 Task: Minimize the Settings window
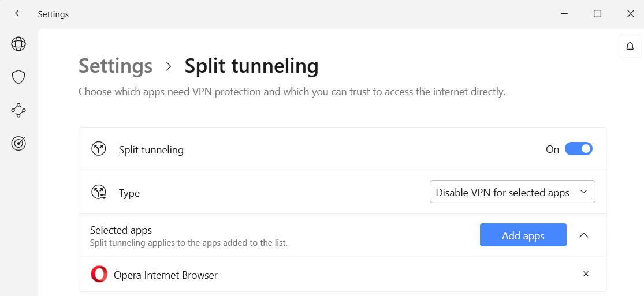click(x=564, y=14)
